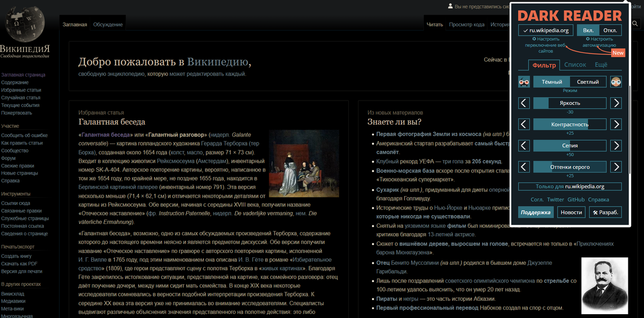Toggle Dark Reader for ru.wikipedia.org site

tap(546, 30)
